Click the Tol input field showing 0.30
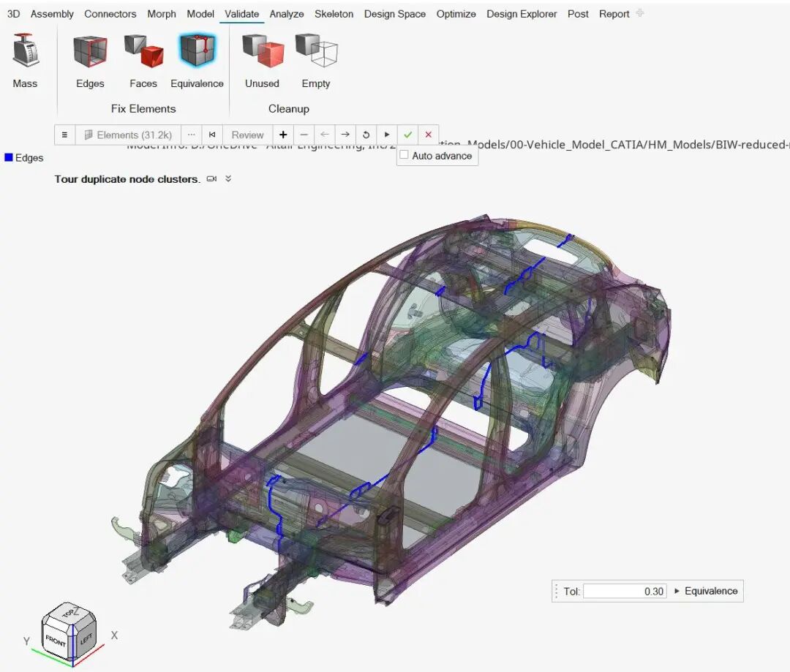Screen dimensions: 790x672 624,591
